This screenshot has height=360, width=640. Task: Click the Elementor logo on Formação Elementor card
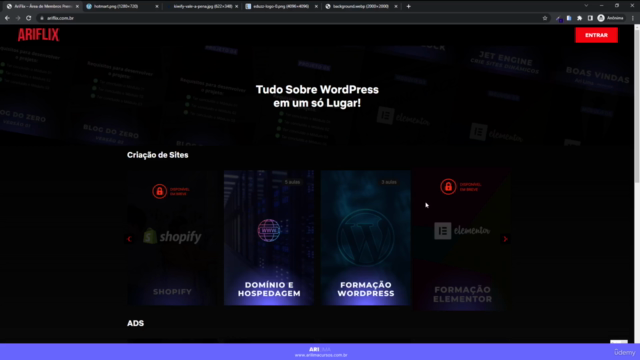[x=462, y=231]
